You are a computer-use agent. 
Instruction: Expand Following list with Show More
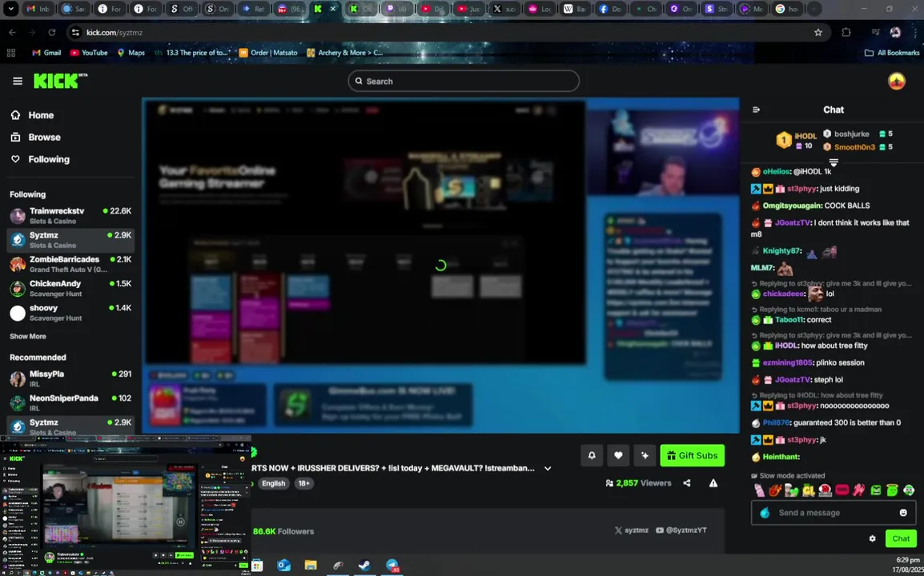[28, 336]
